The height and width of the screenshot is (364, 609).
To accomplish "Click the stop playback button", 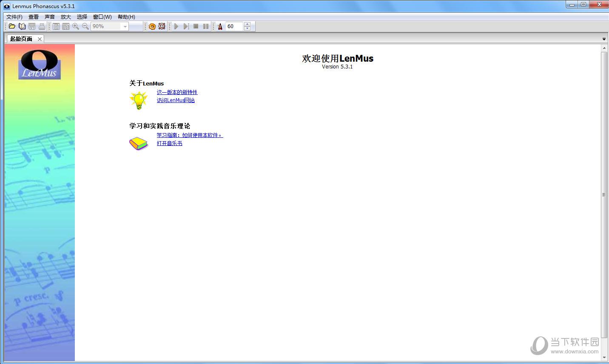I will 196,26.
